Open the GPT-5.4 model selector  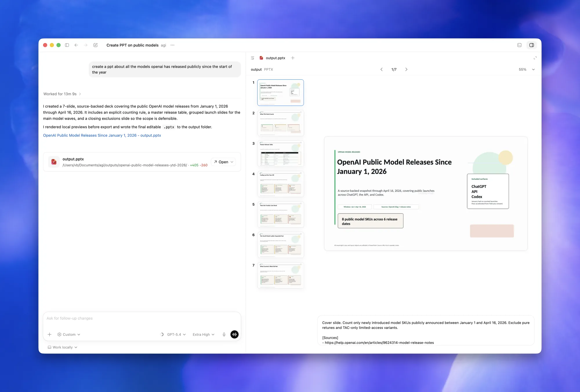click(176, 334)
